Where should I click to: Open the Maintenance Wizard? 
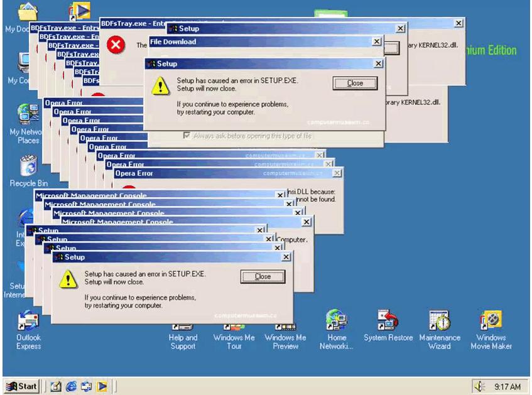[439, 320]
